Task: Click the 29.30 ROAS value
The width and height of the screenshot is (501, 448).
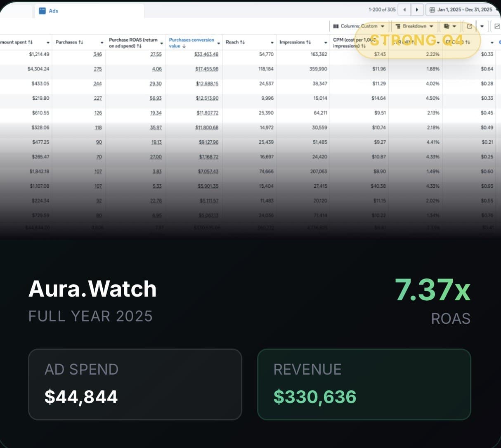Action: coord(156,84)
